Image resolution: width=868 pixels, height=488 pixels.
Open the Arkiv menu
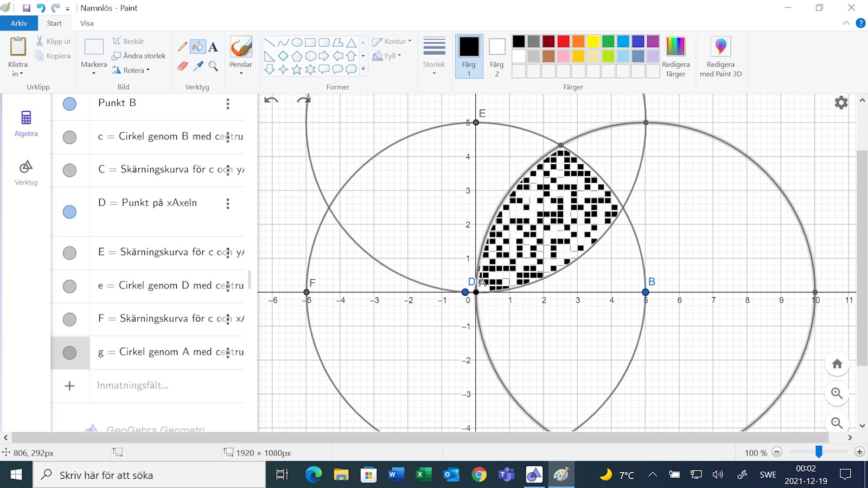[x=19, y=23]
